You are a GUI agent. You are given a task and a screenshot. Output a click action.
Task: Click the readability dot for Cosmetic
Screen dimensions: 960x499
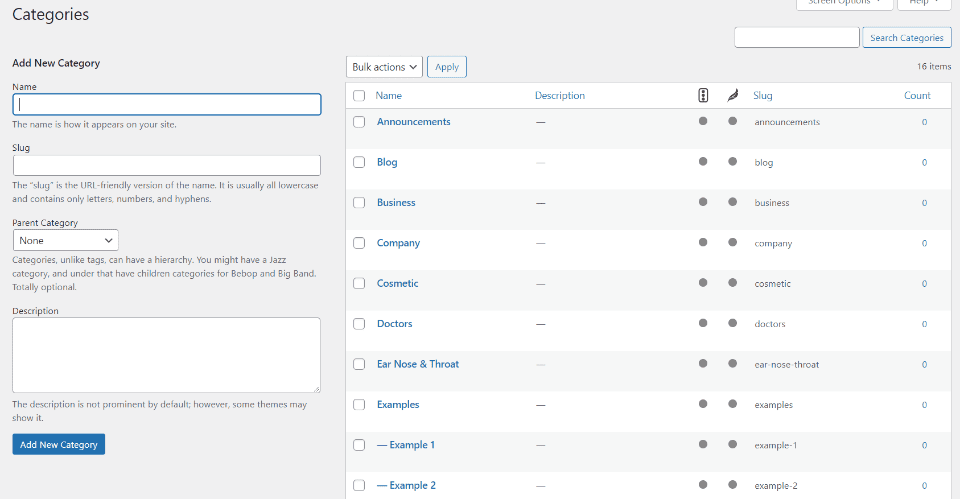(x=732, y=283)
